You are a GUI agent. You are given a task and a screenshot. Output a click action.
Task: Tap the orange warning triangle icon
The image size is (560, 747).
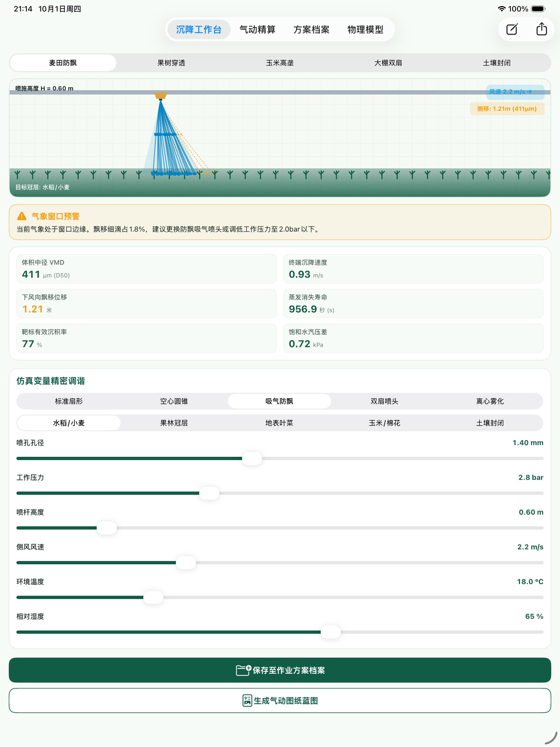click(22, 216)
